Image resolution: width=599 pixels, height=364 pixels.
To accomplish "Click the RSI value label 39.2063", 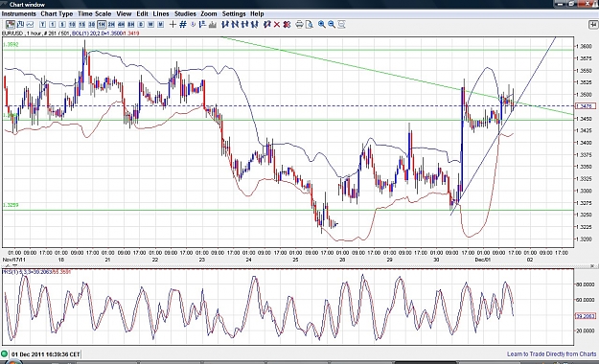I will [x=586, y=316].
